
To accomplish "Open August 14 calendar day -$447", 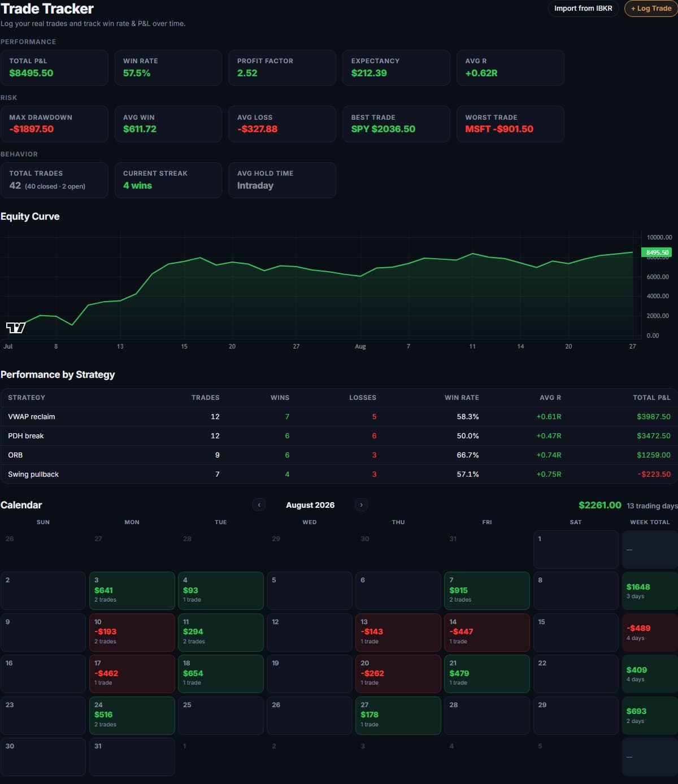I will click(x=487, y=633).
